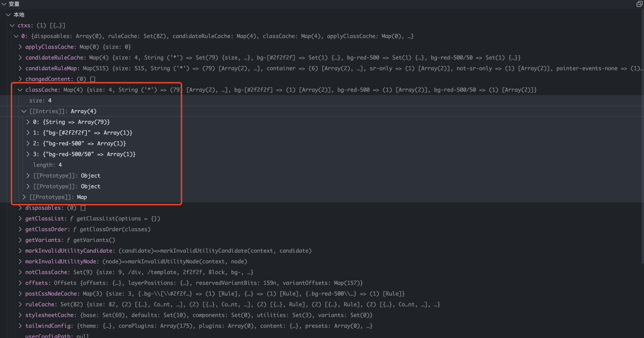Expand the applyClassCache map
The height and width of the screenshot is (338, 644).
(20, 47)
